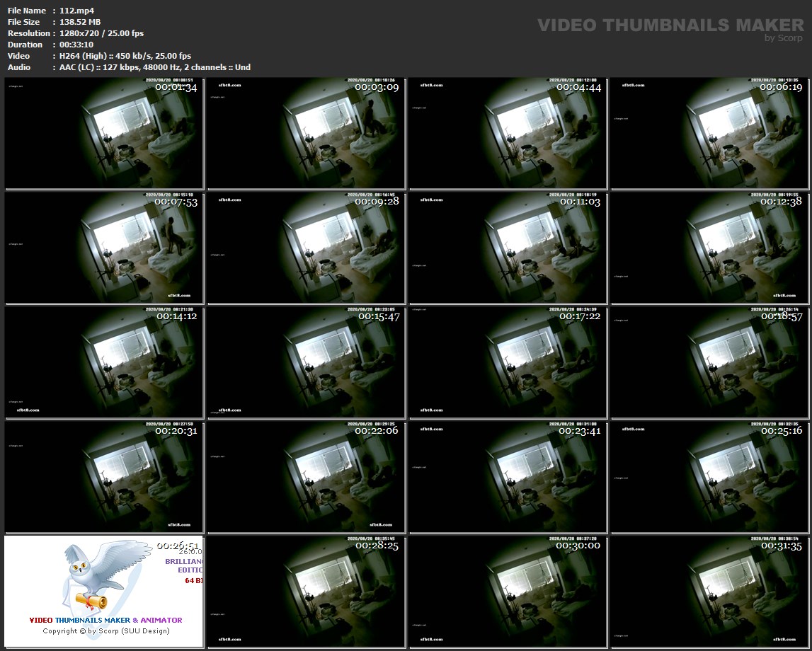Screen dimensions: 812x651
Task: Open the frame at 00:12:38
Action: [710, 248]
